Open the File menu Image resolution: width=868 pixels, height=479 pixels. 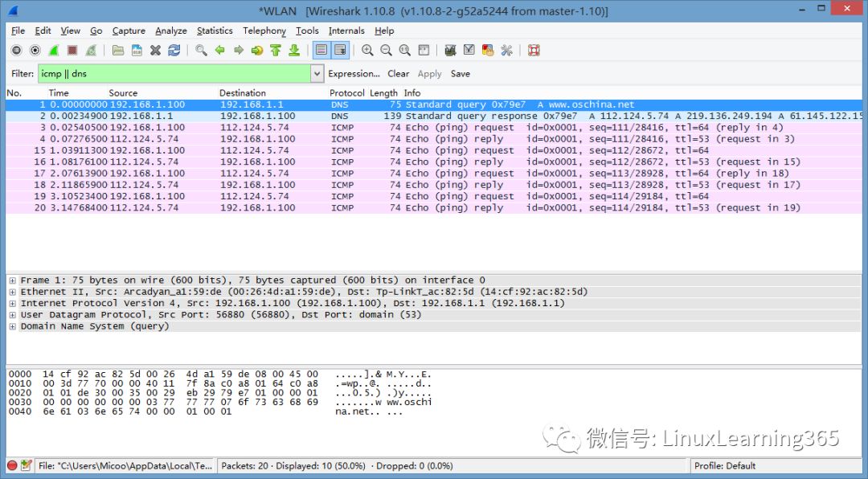pos(18,31)
